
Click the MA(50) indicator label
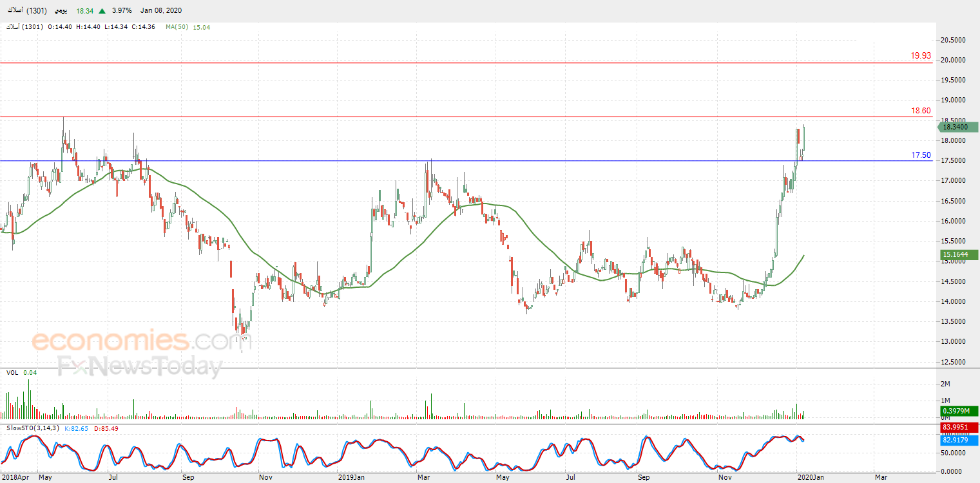tap(177, 27)
